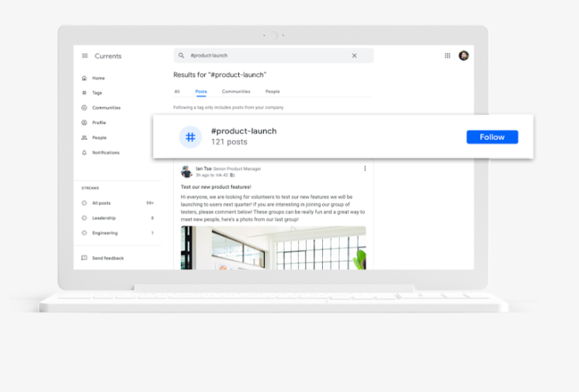
Task: Click the People icon in sidebar
Action: 84,137
